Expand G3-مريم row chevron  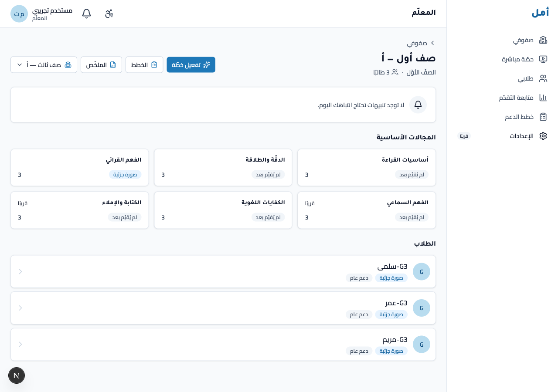20,344
